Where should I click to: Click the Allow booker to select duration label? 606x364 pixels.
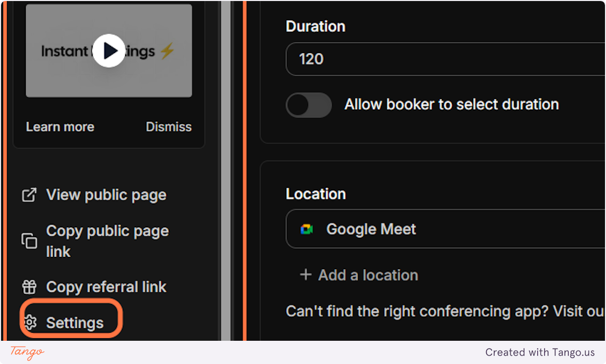pyautogui.click(x=451, y=105)
